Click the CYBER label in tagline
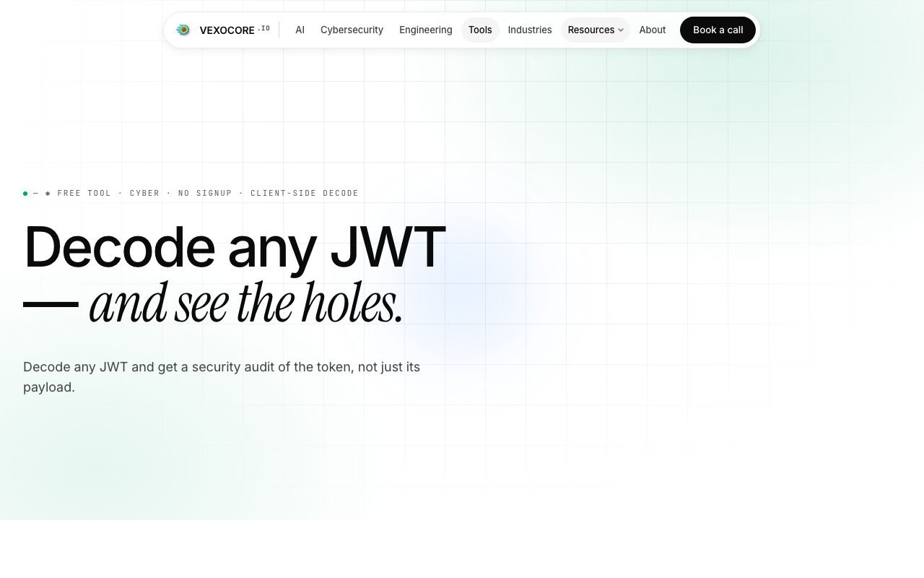The height and width of the screenshot is (578, 924). [x=144, y=193]
